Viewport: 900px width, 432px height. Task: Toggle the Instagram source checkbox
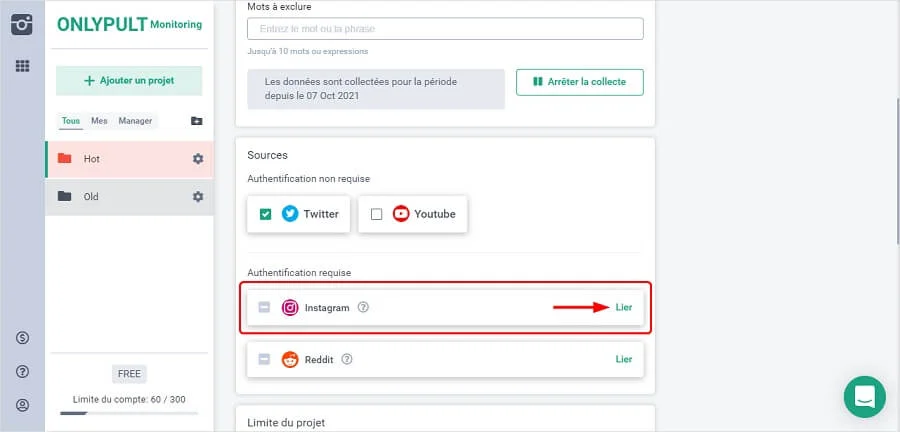264,308
